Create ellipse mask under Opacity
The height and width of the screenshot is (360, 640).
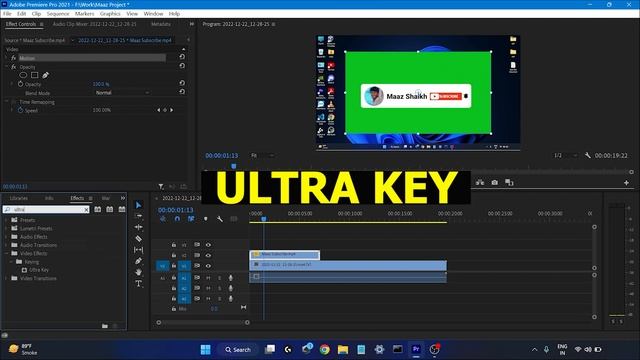(23, 75)
